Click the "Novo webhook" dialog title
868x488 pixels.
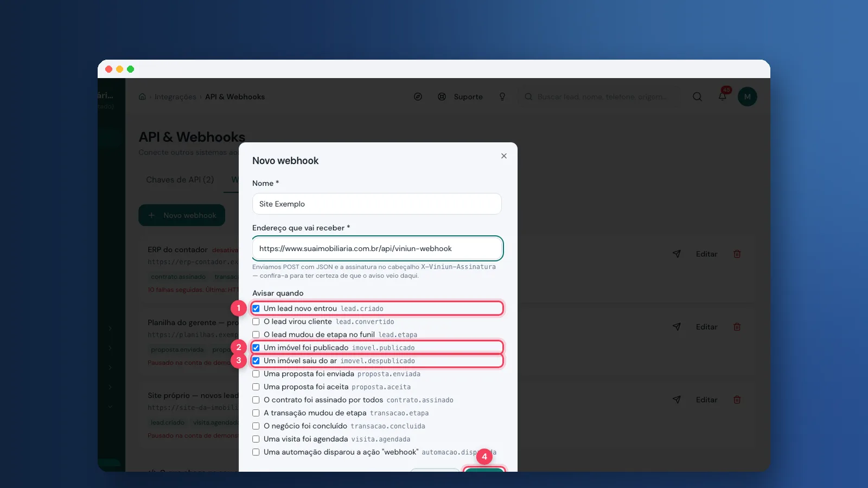pyautogui.click(x=285, y=160)
